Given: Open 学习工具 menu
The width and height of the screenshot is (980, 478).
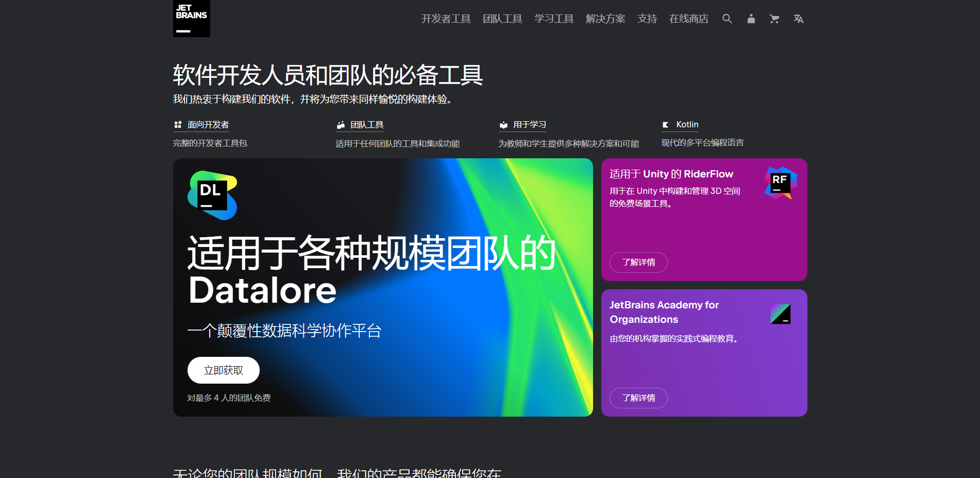Looking at the screenshot, I should (554, 19).
